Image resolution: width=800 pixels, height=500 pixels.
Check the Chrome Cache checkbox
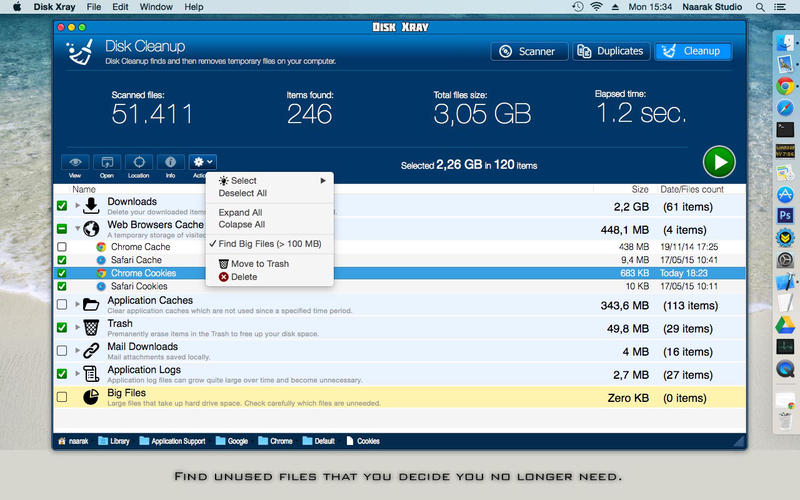pyautogui.click(x=62, y=247)
